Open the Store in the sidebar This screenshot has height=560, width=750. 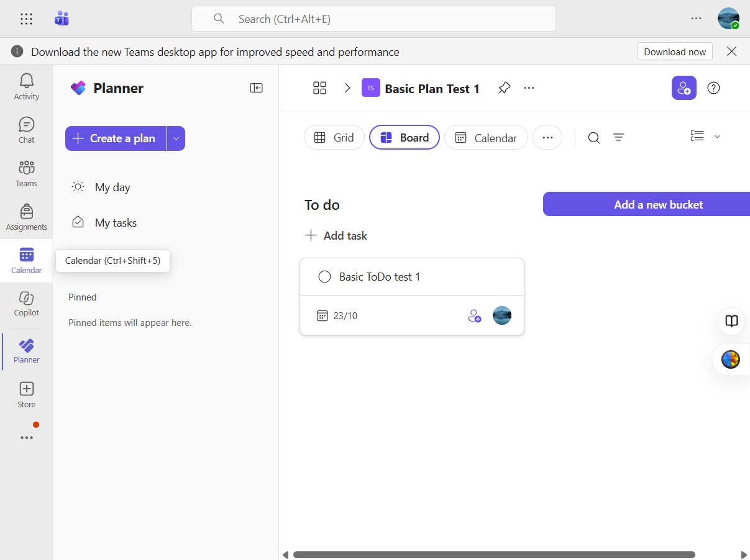(26, 395)
